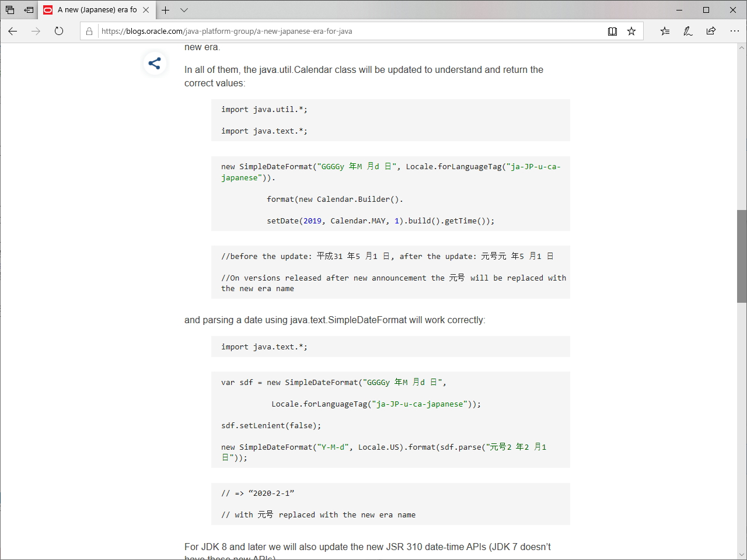Switch to Reading view
Viewport: 747px width, 560px height.
click(x=612, y=32)
